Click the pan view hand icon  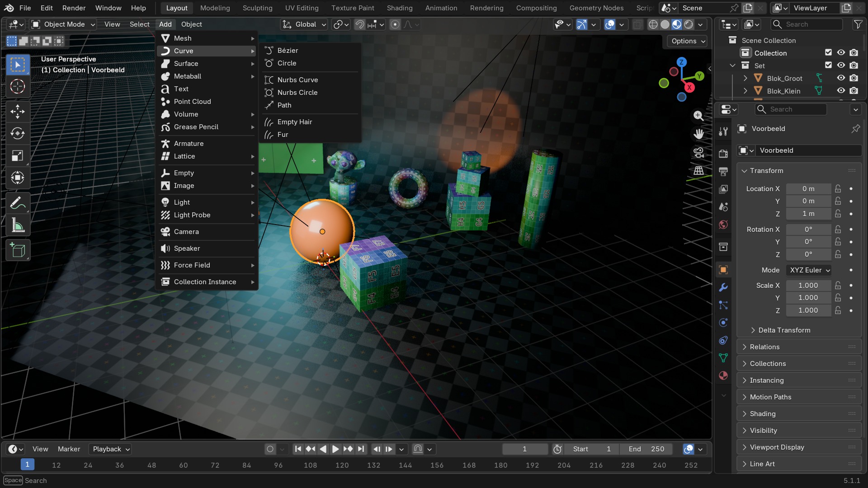(698, 134)
